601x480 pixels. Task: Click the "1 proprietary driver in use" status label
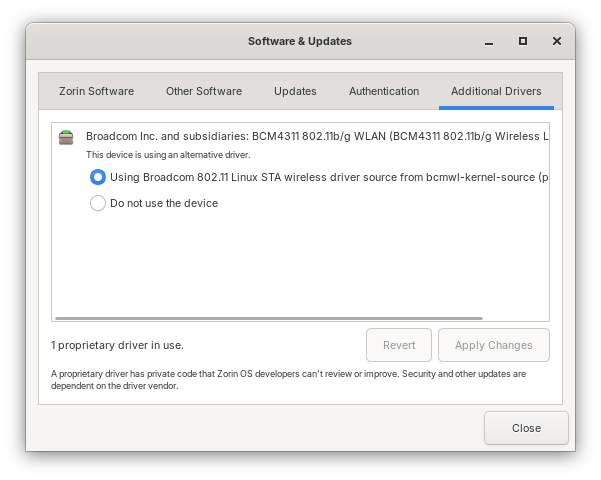coord(117,345)
